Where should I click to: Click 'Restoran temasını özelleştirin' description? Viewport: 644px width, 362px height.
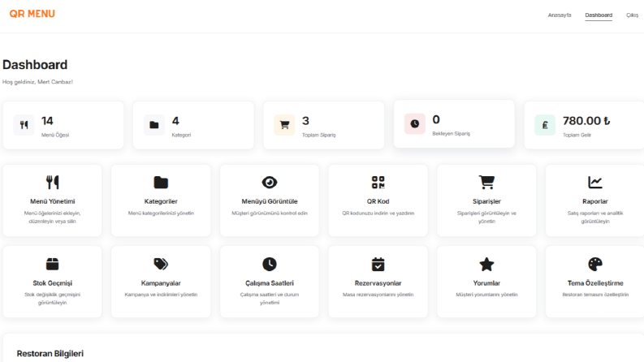coord(595,295)
